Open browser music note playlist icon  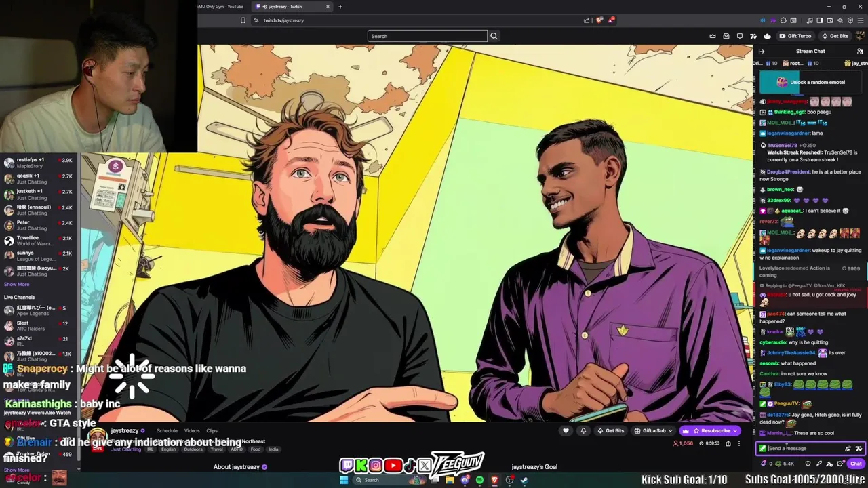click(x=810, y=20)
